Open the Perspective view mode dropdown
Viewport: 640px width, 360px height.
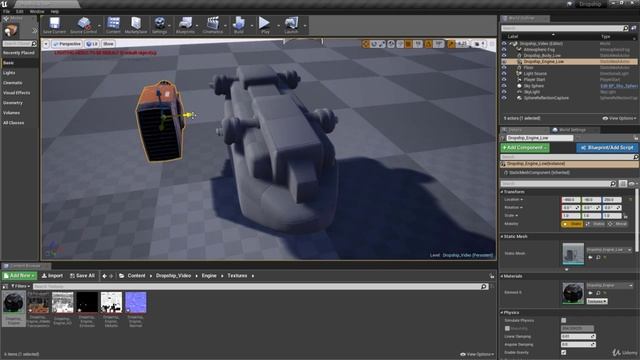67,44
